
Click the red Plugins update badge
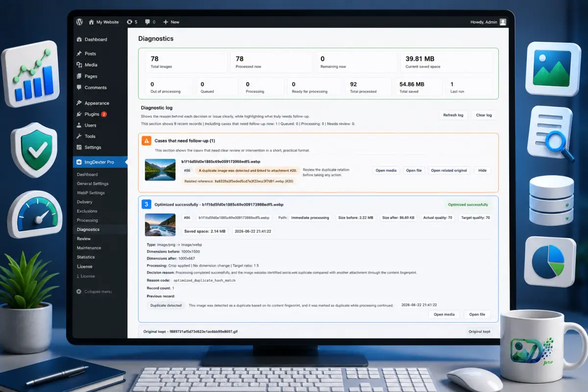tap(104, 114)
